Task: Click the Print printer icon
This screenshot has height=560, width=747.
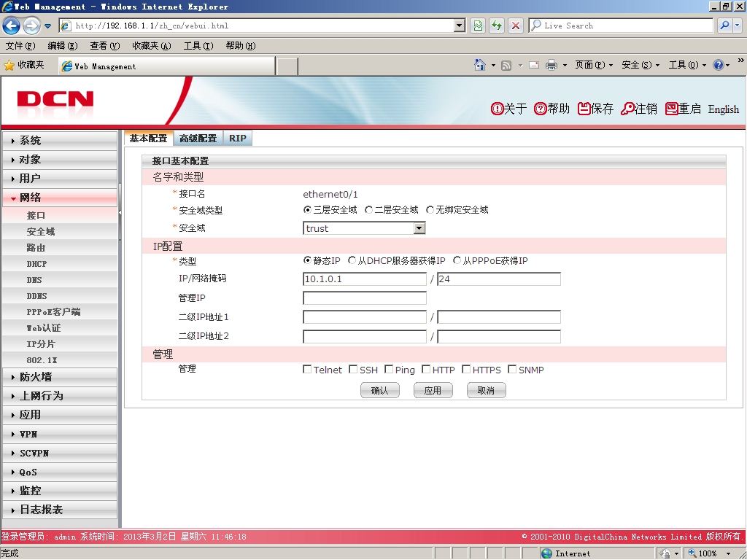Action: 551,65
